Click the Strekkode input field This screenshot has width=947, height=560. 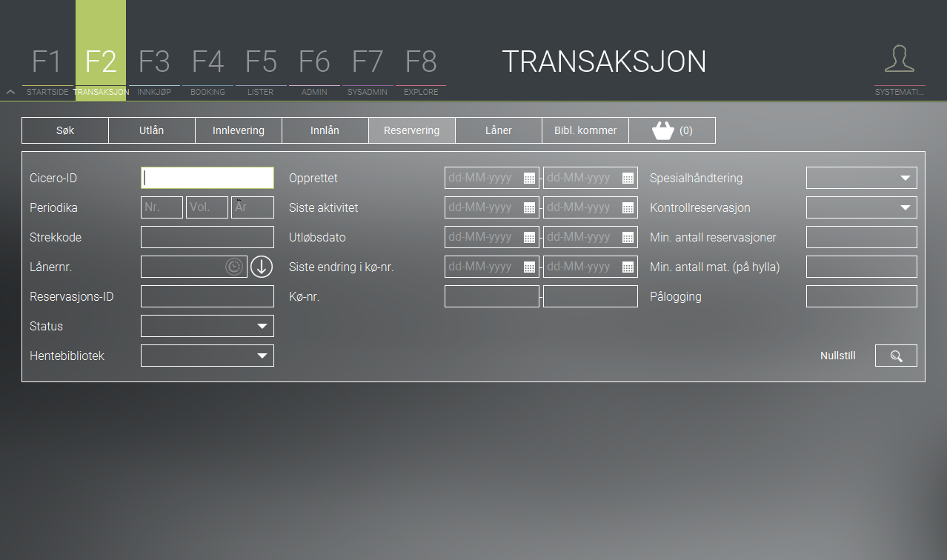click(207, 237)
